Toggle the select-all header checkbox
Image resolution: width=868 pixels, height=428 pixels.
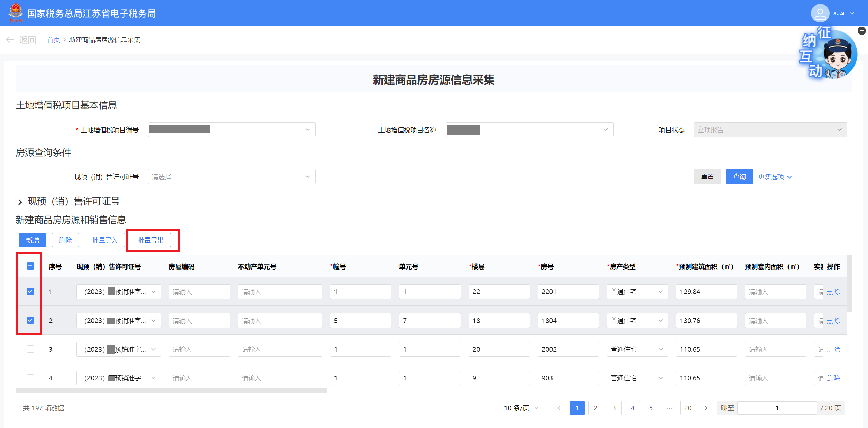click(x=30, y=266)
